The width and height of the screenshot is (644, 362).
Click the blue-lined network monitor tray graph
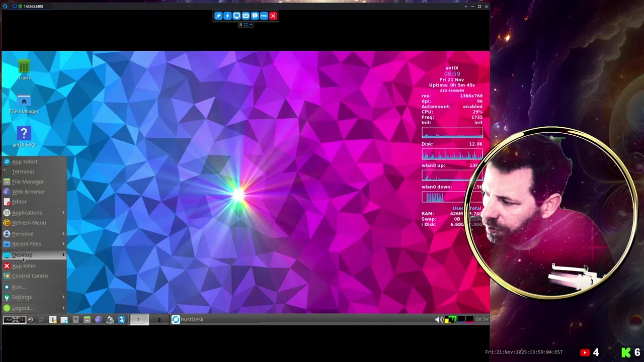point(461,319)
